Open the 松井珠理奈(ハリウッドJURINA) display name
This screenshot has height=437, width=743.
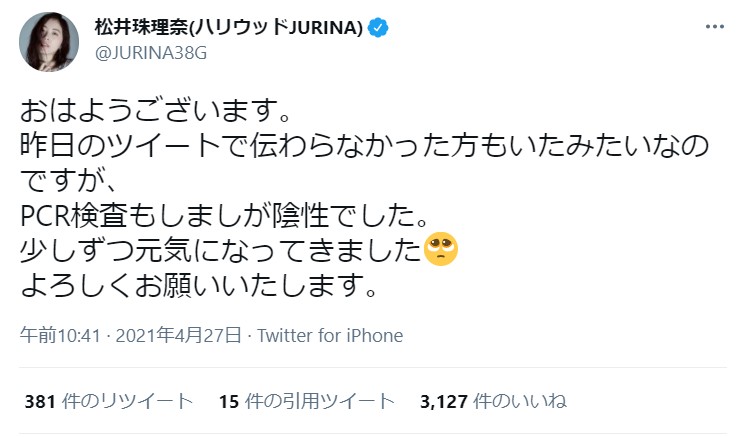click(229, 27)
